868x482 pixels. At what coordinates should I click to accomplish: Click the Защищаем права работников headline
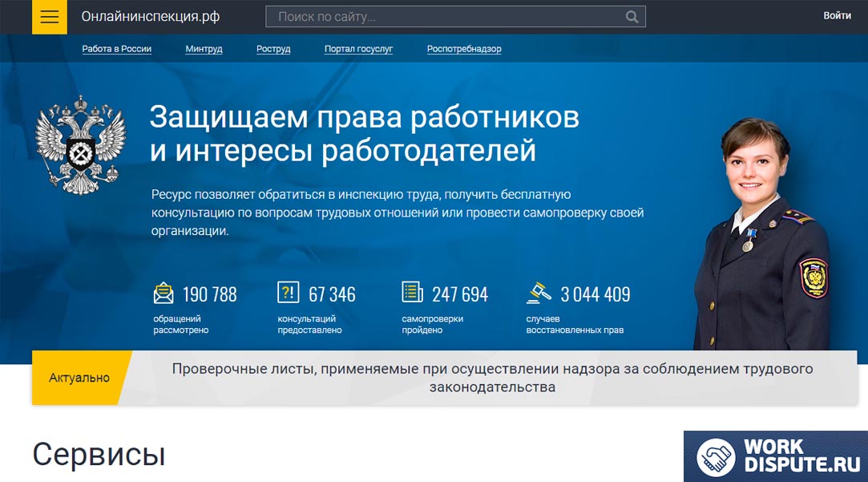[x=365, y=133]
